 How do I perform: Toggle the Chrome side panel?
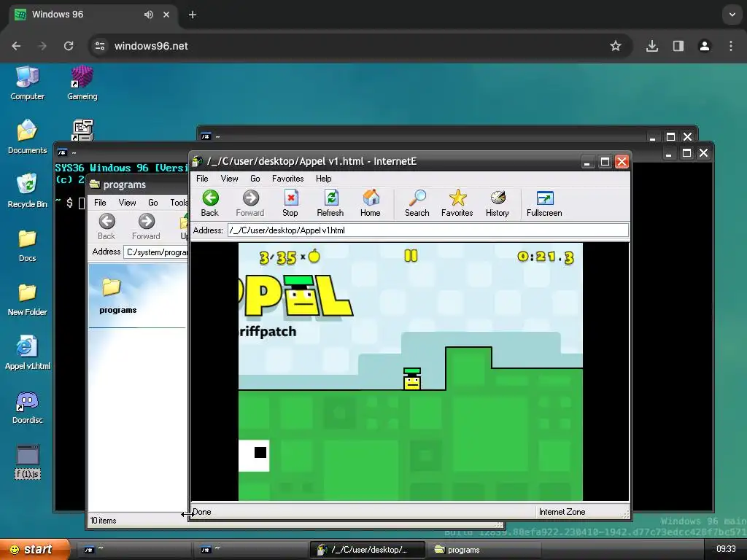(678, 46)
